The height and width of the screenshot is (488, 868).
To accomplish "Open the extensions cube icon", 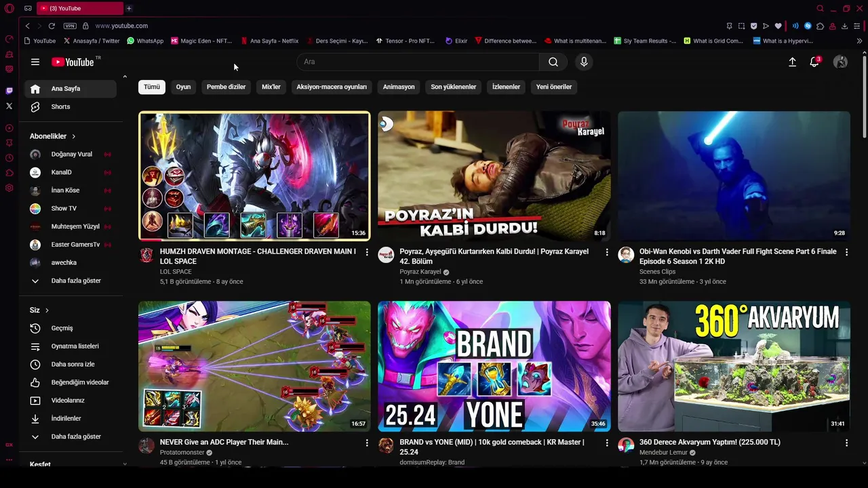I will [x=820, y=26].
